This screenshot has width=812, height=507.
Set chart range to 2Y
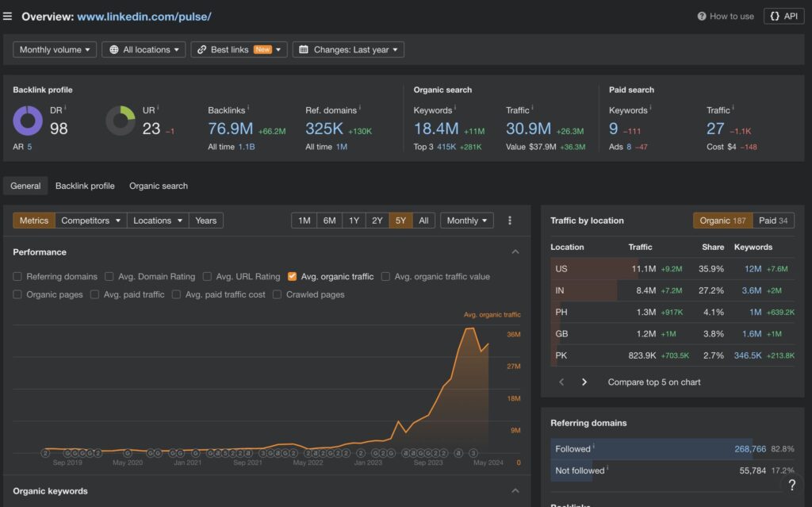coord(377,221)
